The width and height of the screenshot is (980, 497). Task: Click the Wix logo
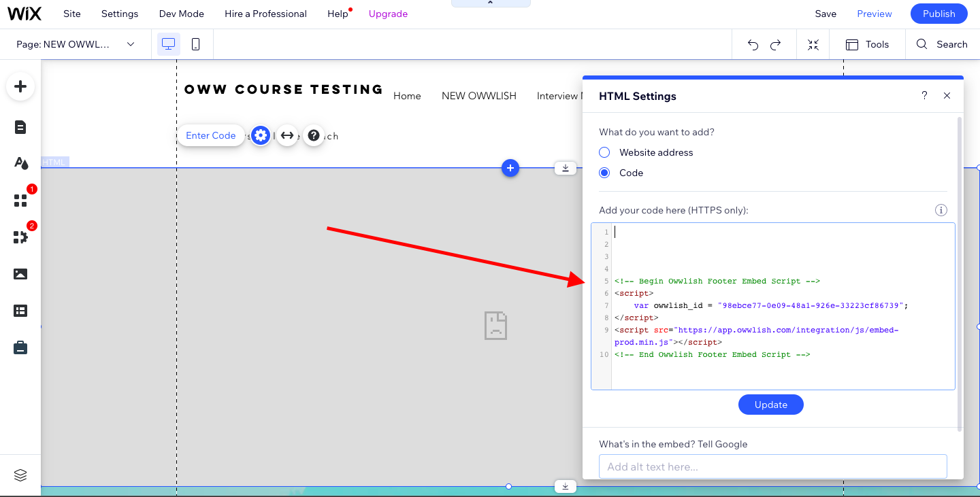(x=24, y=14)
